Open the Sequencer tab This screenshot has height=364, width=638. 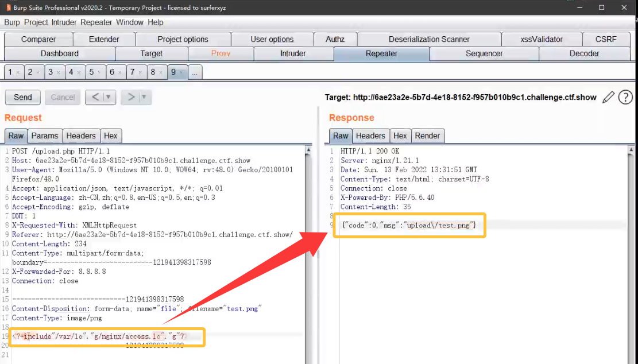484,53
